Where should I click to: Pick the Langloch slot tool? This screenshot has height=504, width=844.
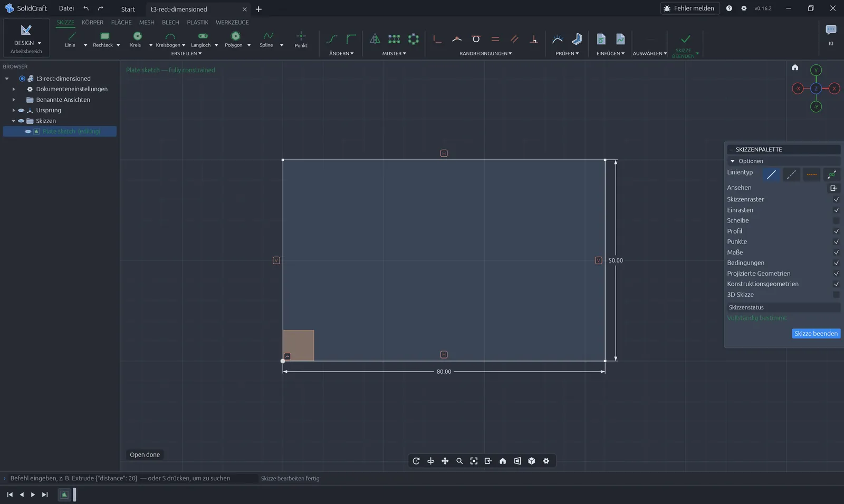pos(201,39)
